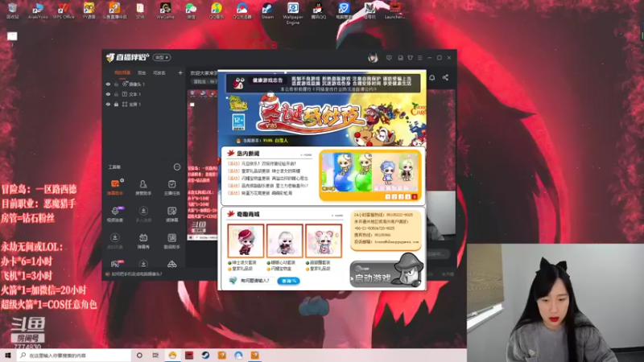Select the 全屏 1 source row
The width and height of the screenshot is (644, 362).
click(x=143, y=105)
